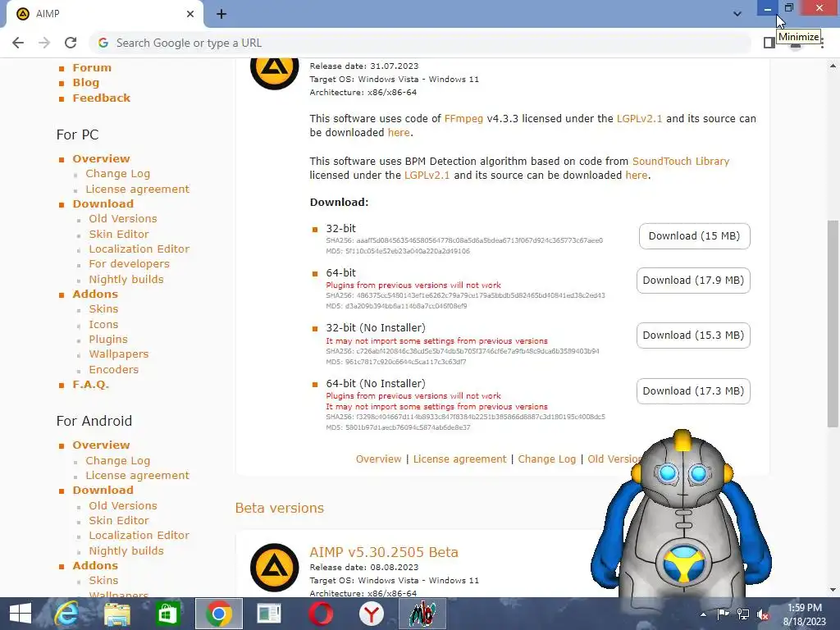Open For PC Skin Editor link

pos(119,234)
